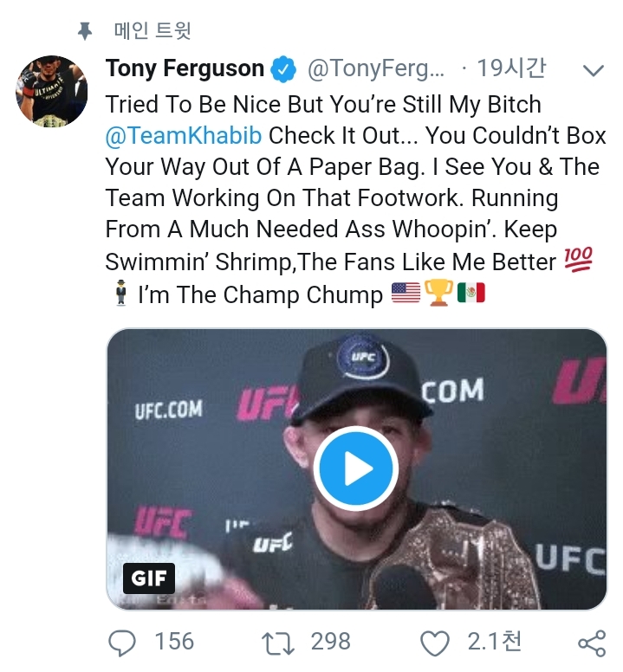Click the pin icon beside 메인 트윗
Image resolution: width=623 pixels, height=672 pixels.
[85, 32]
